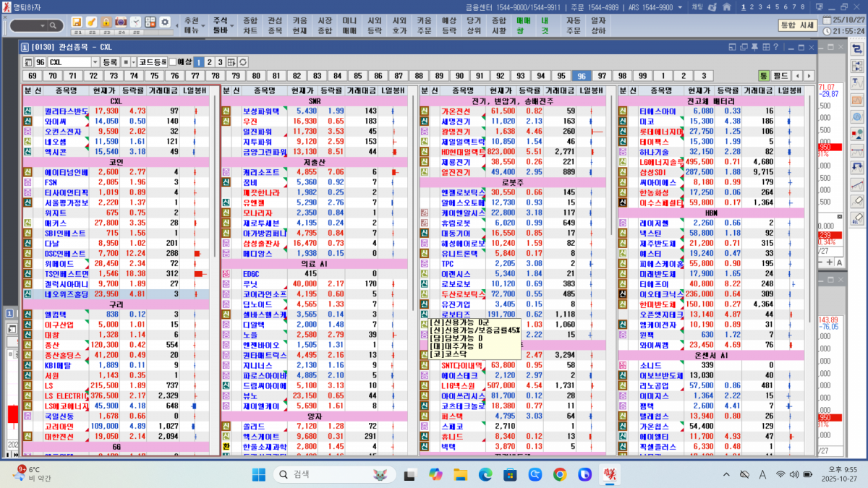
Task: Toggle the 예상 checkbox
Action: coord(173,62)
